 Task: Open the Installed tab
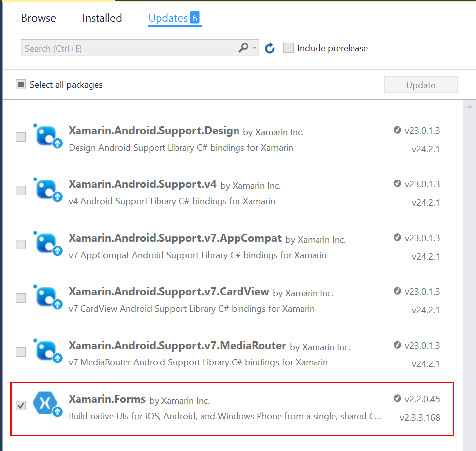(102, 18)
